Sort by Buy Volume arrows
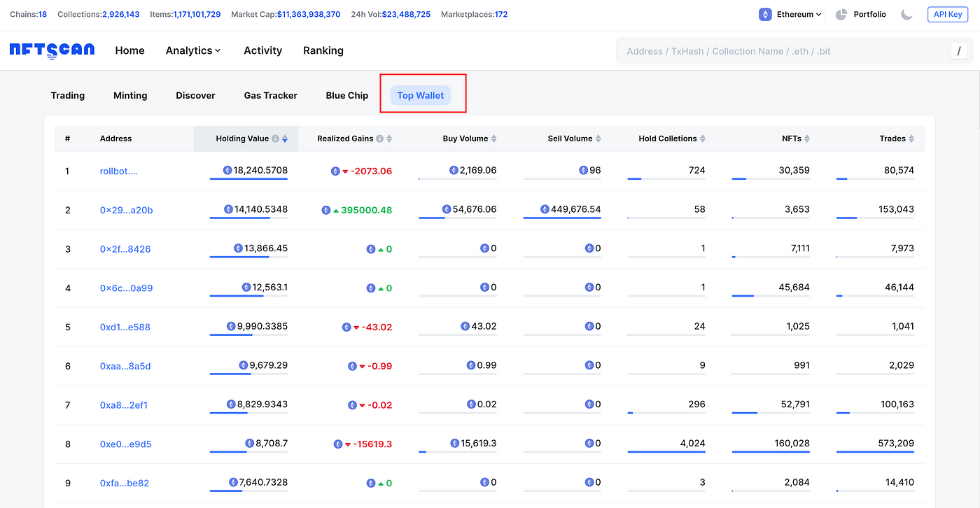Viewport: 980px width, 508px height. click(x=493, y=139)
